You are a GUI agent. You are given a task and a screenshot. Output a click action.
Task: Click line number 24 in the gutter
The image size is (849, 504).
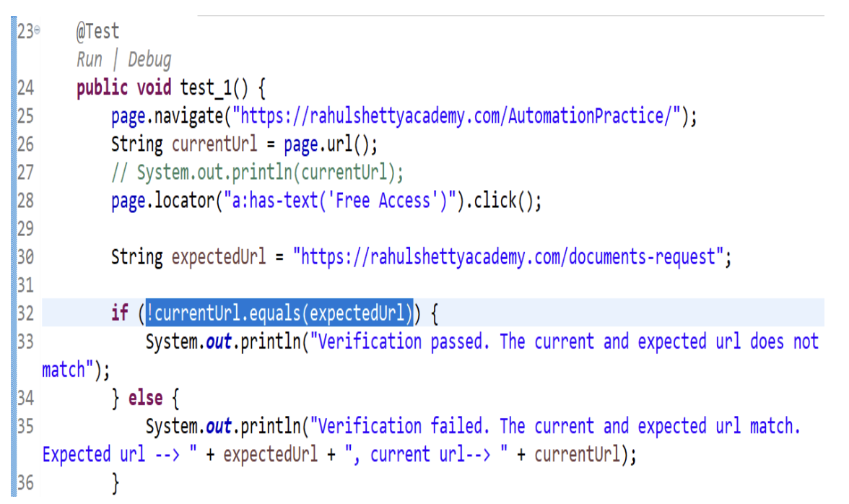click(x=25, y=88)
